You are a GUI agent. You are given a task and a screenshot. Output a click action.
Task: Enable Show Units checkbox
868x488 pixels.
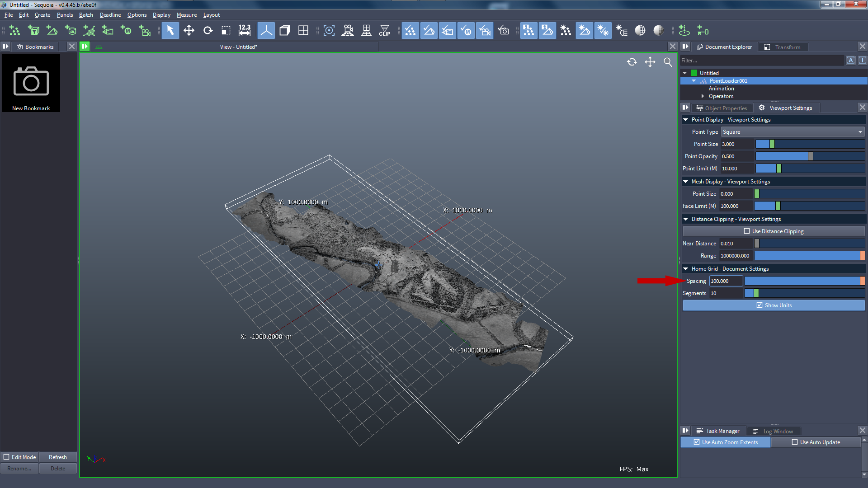tap(759, 305)
